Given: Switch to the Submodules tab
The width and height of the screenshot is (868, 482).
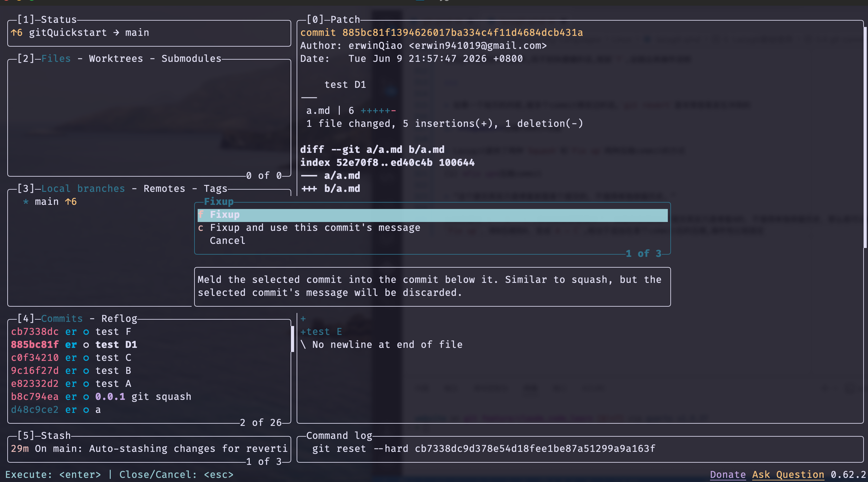Looking at the screenshot, I should coord(191,58).
